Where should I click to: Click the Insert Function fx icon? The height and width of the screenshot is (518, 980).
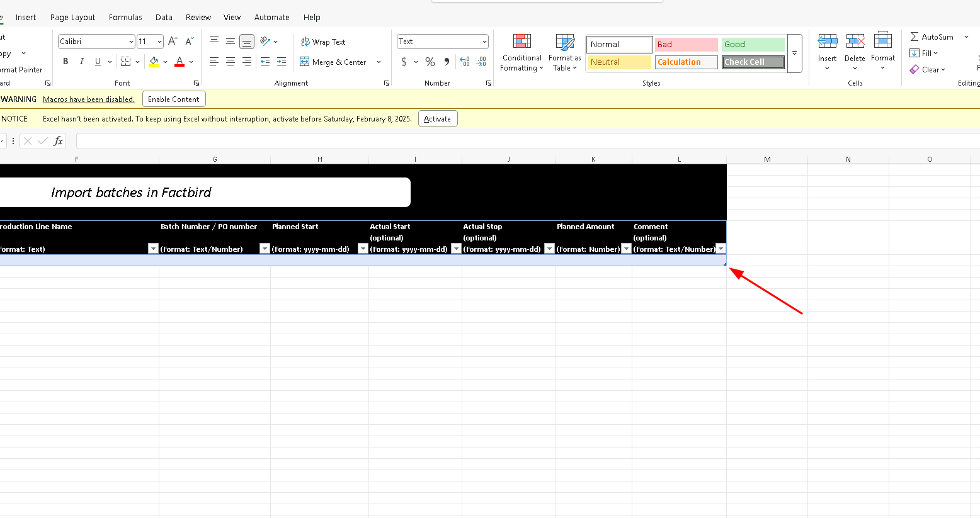pyautogui.click(x=58, y=141)
